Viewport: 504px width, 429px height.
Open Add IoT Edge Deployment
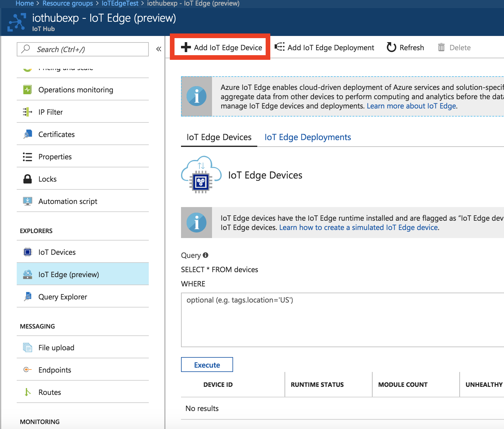[x=324, y=47]
